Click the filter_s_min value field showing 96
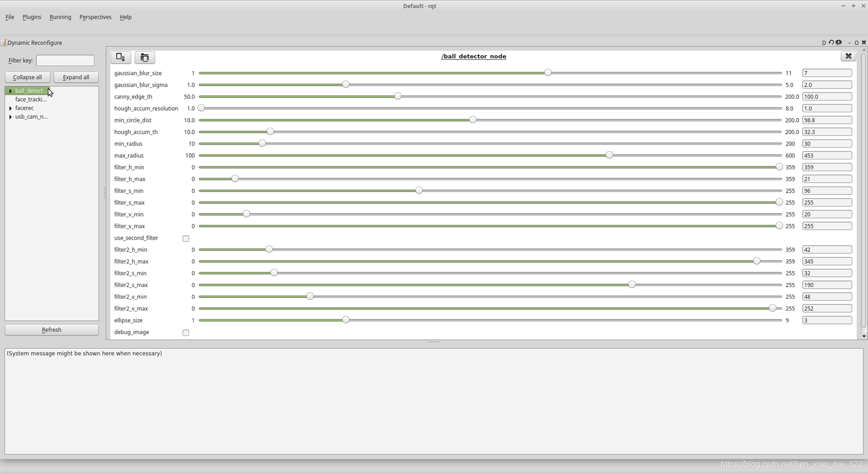 827,191
